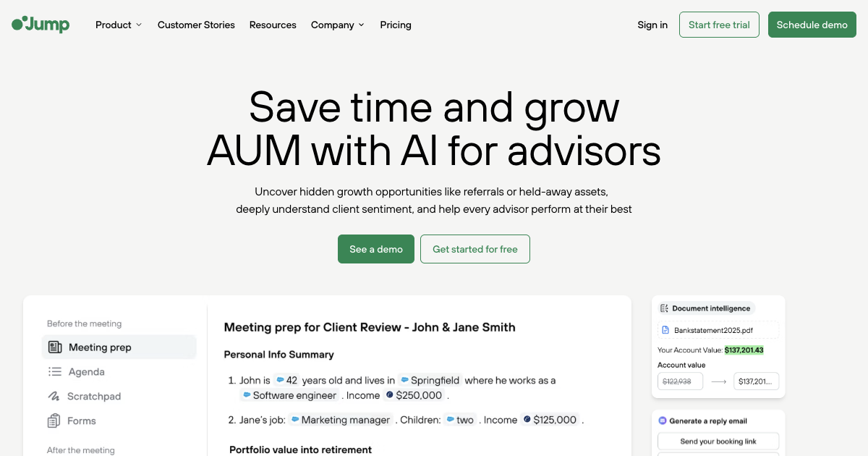
Task: Click the Document intelligence panel icon
Action: tap(665, 308)
